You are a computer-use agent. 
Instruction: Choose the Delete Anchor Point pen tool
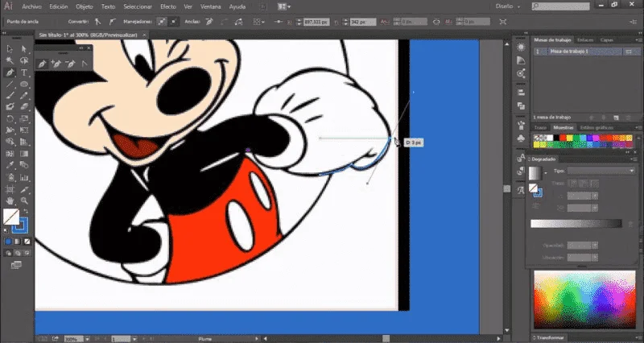(70, 64)
